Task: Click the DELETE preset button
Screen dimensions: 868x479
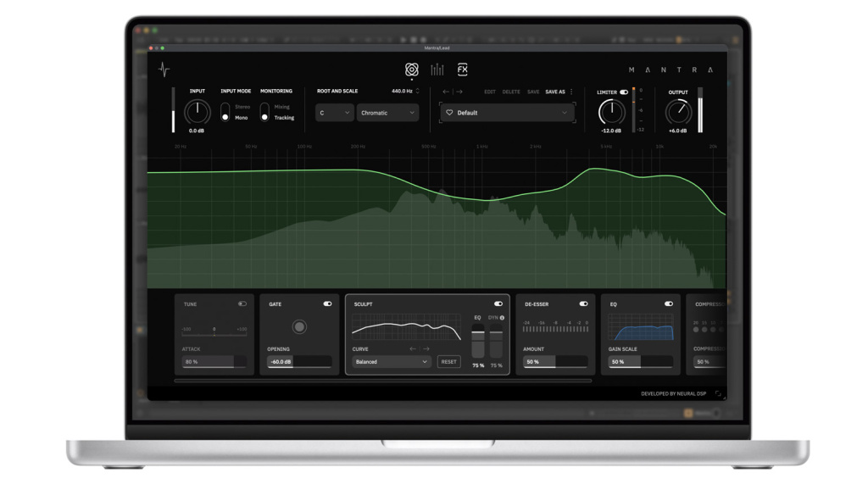Action: click(x=511, y=92)
